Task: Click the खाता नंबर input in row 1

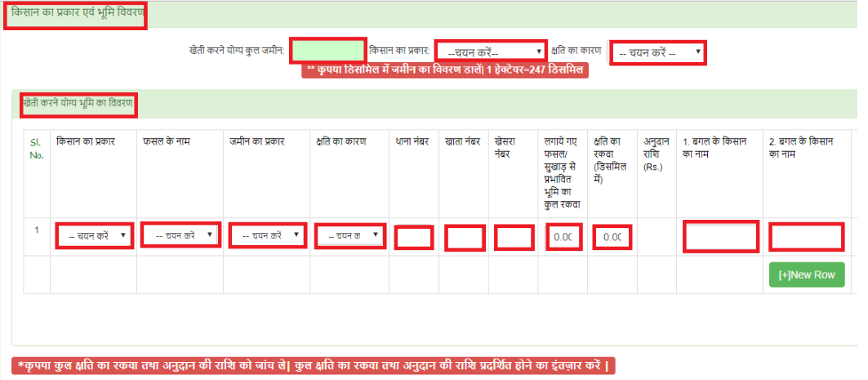Action: [465, 238]
